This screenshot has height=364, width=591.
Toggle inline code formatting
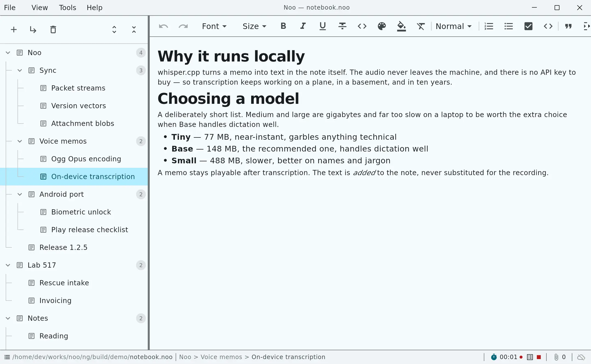coord(362,26)
